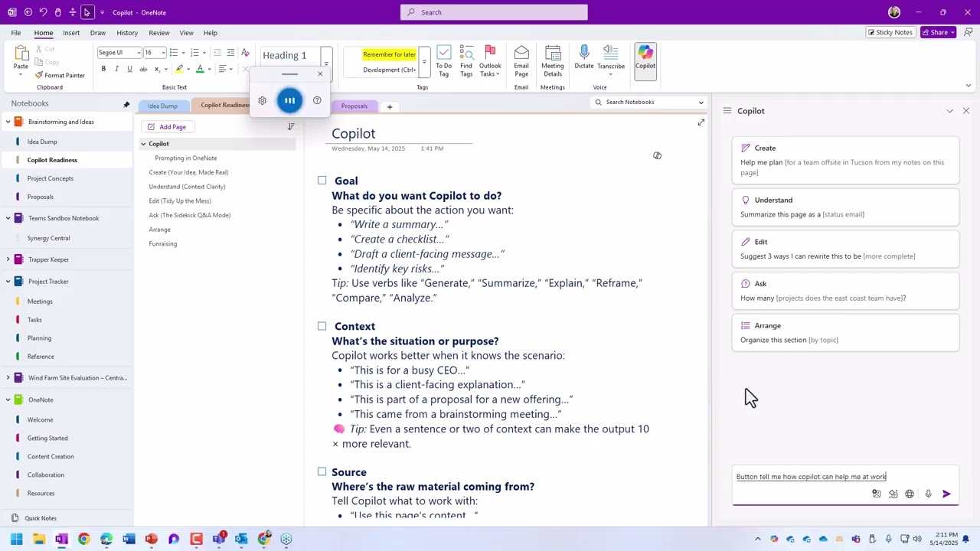980x551 pixels.
Task: Open the Find Tags tool
Action: pyautogui.click(x=466, y=60)
